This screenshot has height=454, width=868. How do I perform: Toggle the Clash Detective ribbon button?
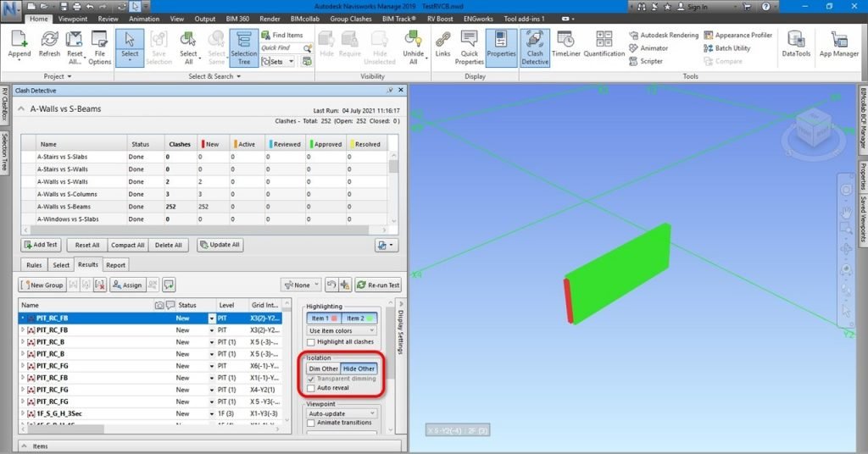[x=535, y=47]
